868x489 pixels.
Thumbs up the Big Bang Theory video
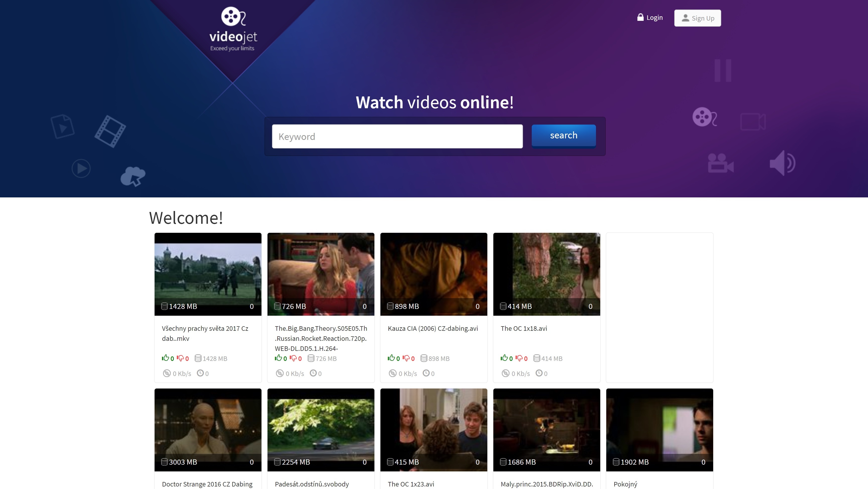278,358
